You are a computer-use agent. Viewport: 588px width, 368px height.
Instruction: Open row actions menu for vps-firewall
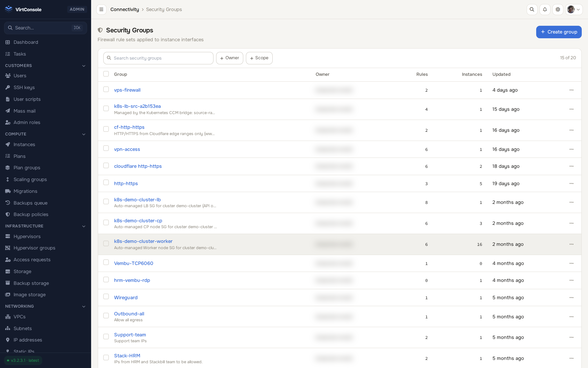(571, 90)
